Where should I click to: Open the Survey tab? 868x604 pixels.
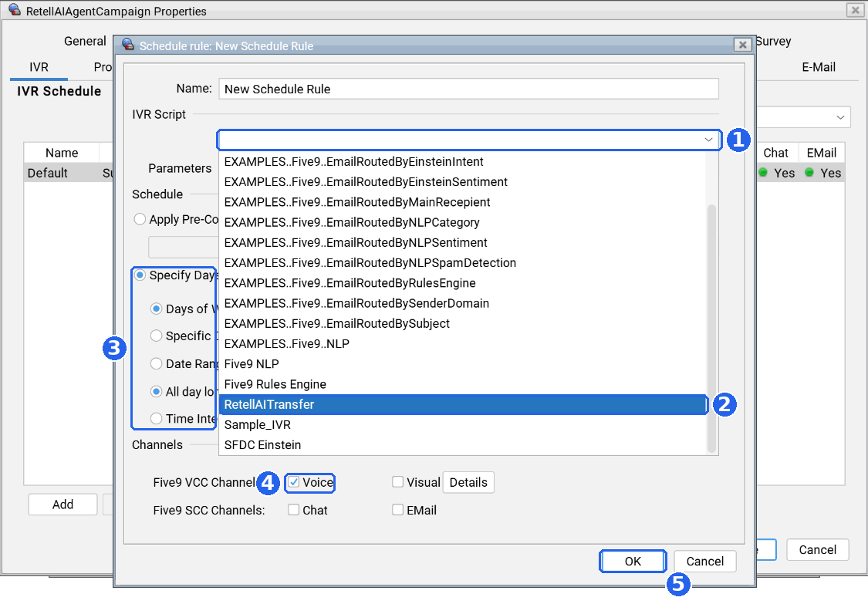tap(773, 41)
